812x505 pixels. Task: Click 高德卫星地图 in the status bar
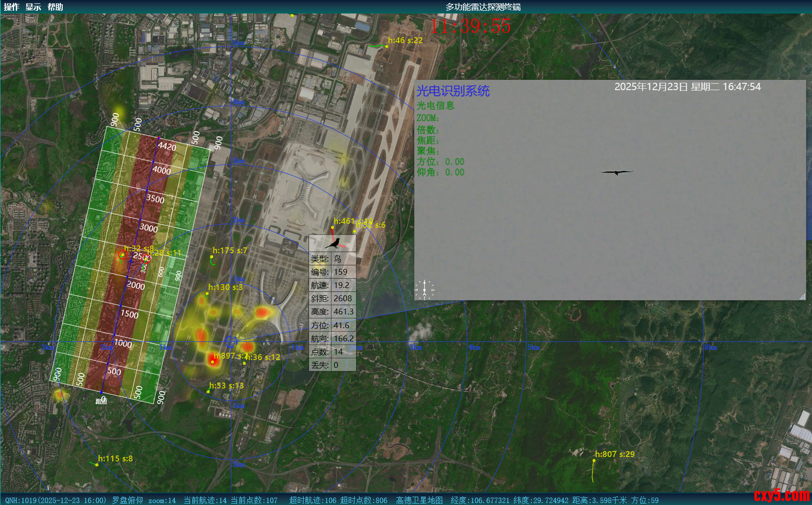(x=419, y=500)
